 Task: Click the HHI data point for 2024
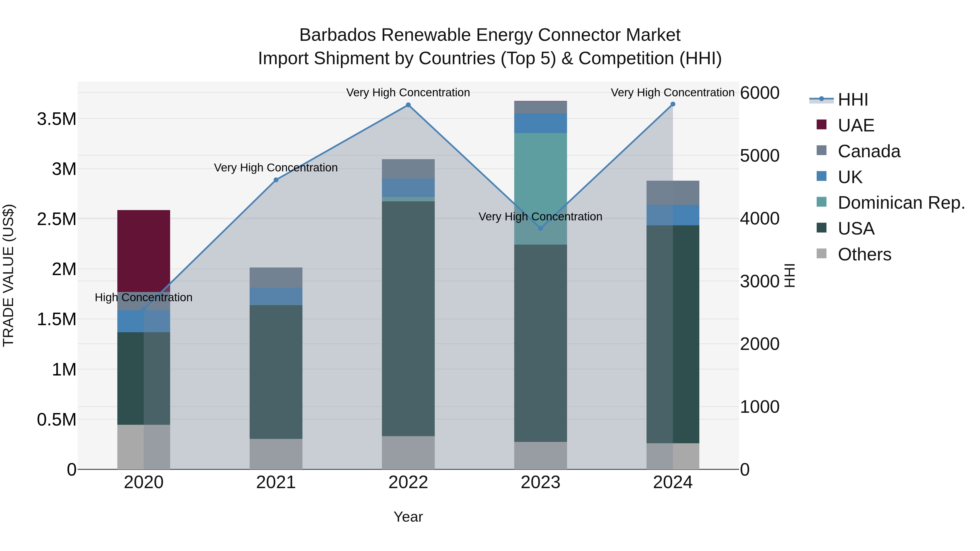(x=673, y=104)
